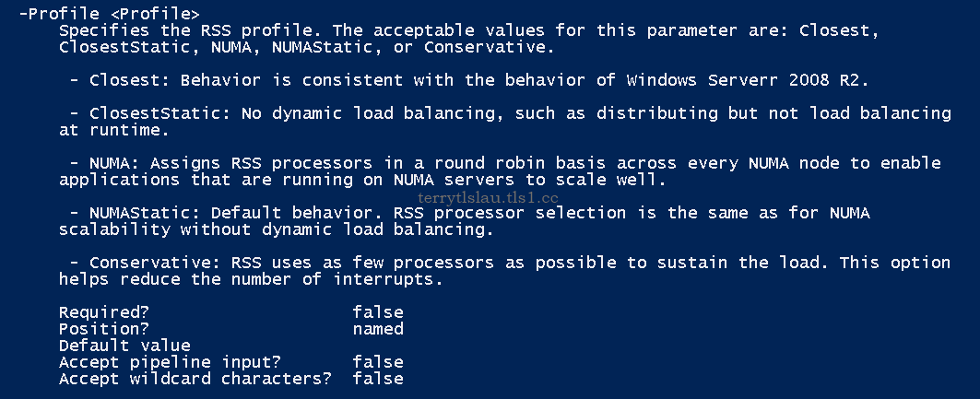Click the false value beside Required?
Image resolution: width=980 pixels, height=399 pixels.
click(377, 312)
